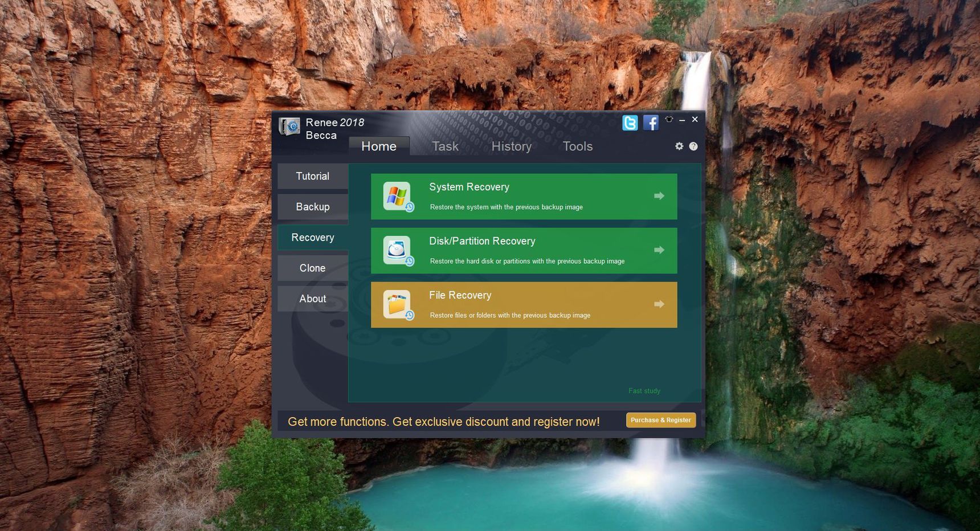Screen dimensions: 980x531
Task: Click the arrow on System Recovery row
Action: click(x=659, y=196)
